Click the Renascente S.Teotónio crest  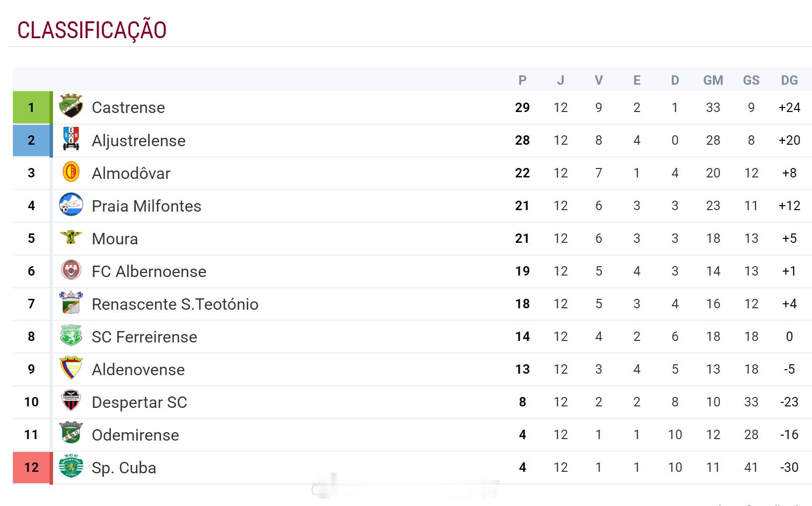coord(71,303)
